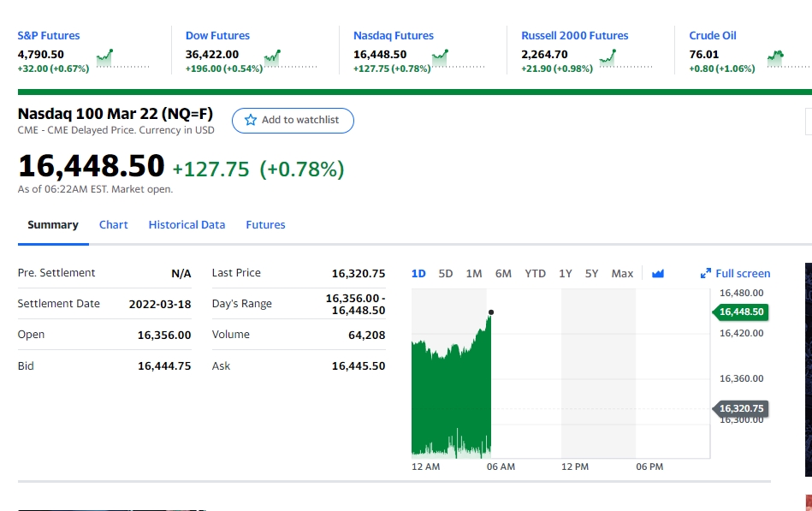Click Crude Oil change +0.80 (+1.06%)
This screenshot has width=812, height=511.
(722, 68)
